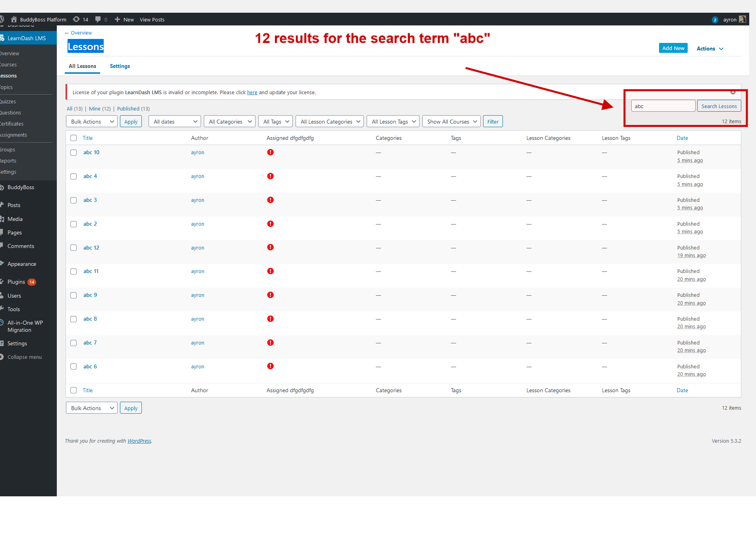The image size is (756, 544).
Task: Open the BuddyBoss Platform home icon
Action: [14, 19]
